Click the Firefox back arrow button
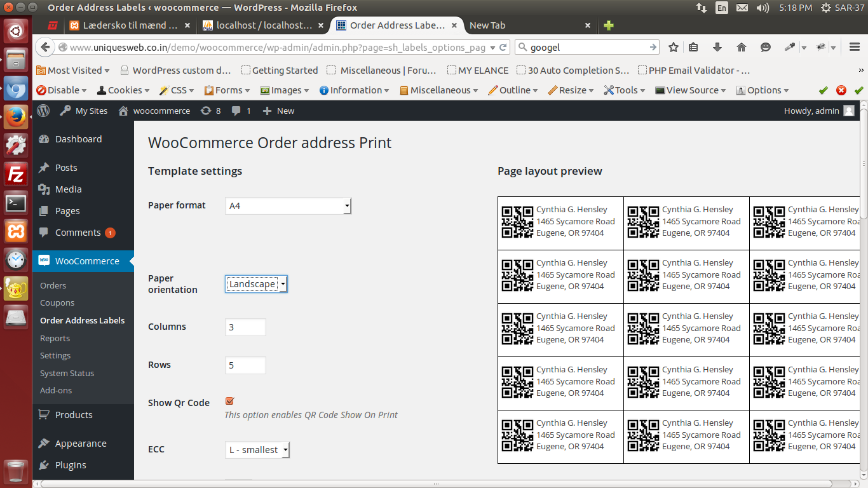Screen dimensions: 868x488 tap(44, 47)
